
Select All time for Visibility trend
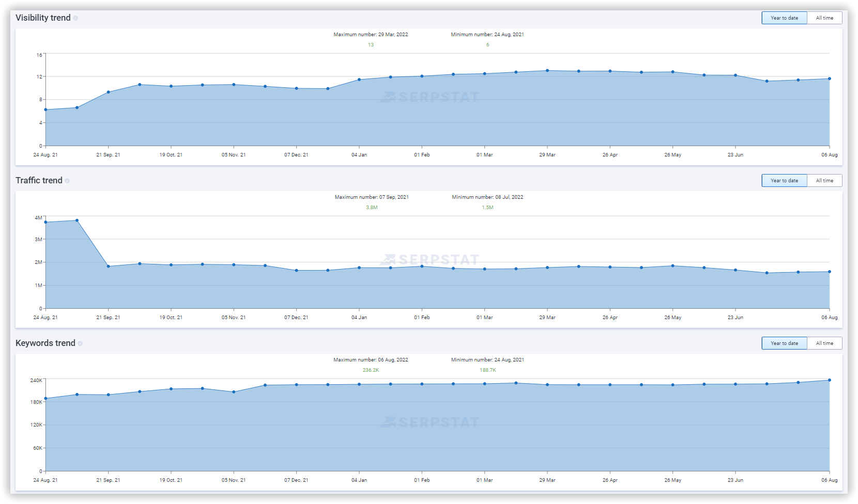[824, 18]
